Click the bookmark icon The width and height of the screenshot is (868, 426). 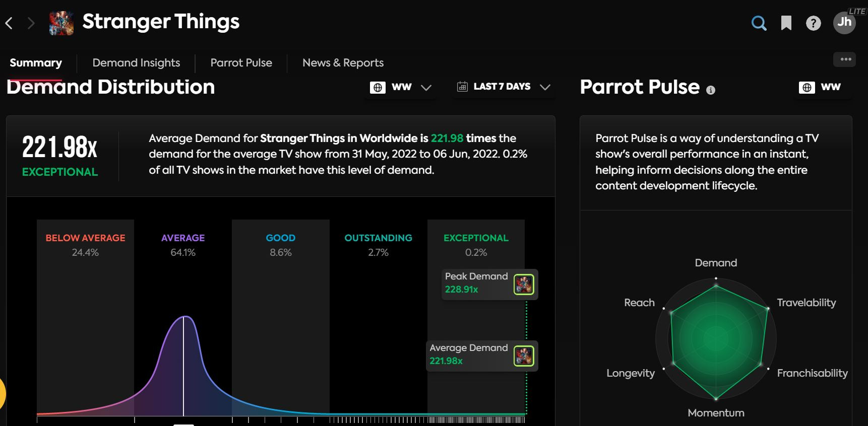[x=786, y=23]
